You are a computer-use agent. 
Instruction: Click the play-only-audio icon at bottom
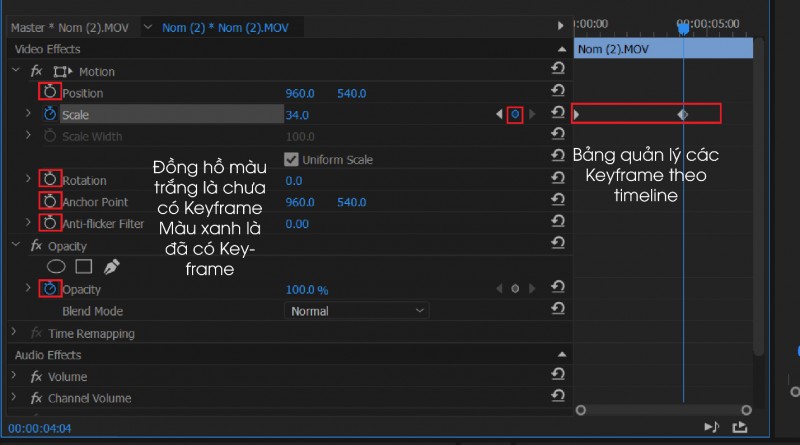click(x=712, y=427)
